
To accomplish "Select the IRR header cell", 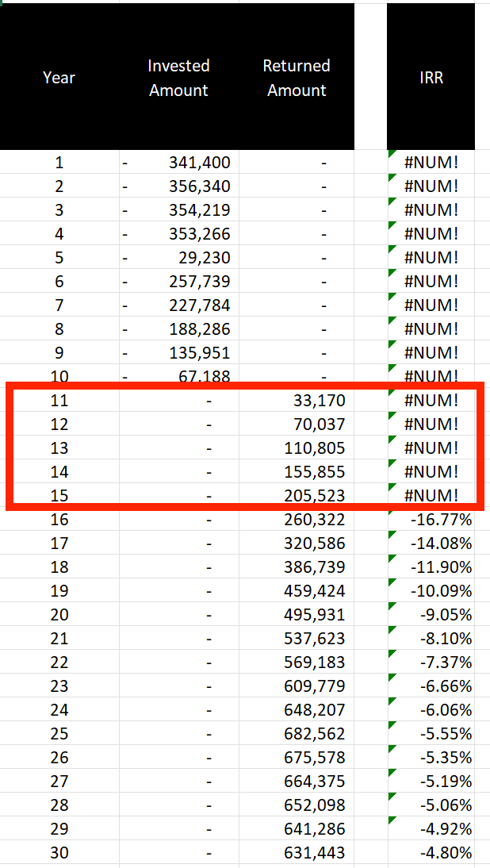I will click(x=431, y=77).
